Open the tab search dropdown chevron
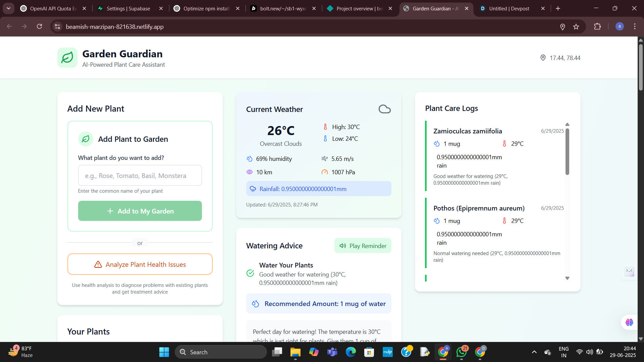This screenshot has width=644, height=362. click(x=8, y=8)
